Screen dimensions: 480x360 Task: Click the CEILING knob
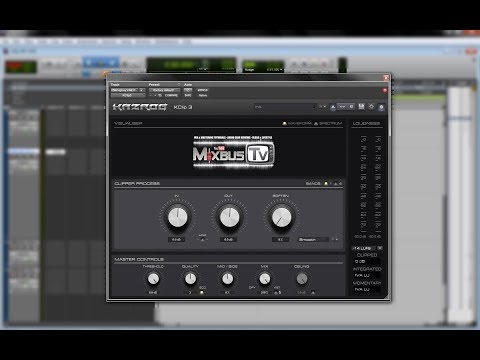[x=302, y=279]
